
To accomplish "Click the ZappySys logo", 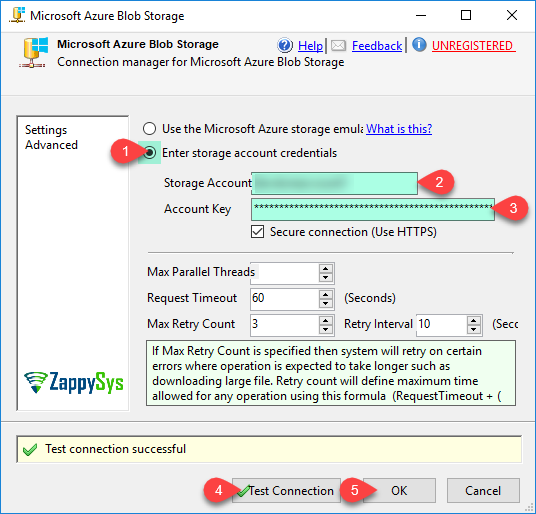I will tap(73, 382).
